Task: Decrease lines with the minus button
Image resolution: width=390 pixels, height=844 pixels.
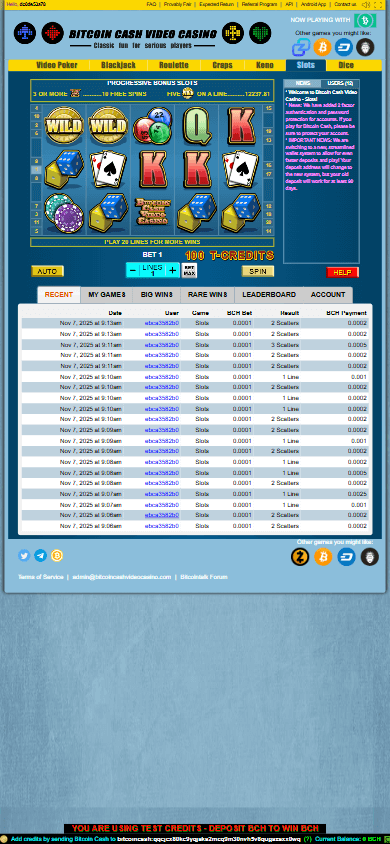Action: [133, 271]
